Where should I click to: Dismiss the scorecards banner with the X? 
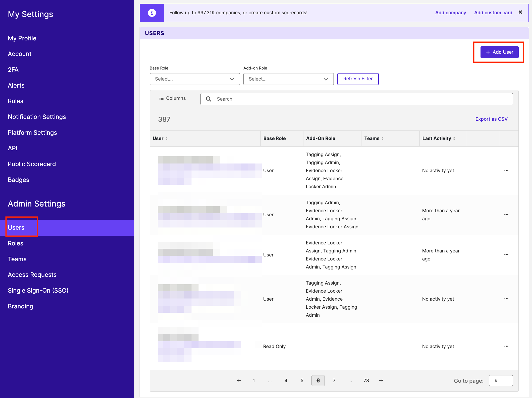pyautogui.click(x=520, y=12)
